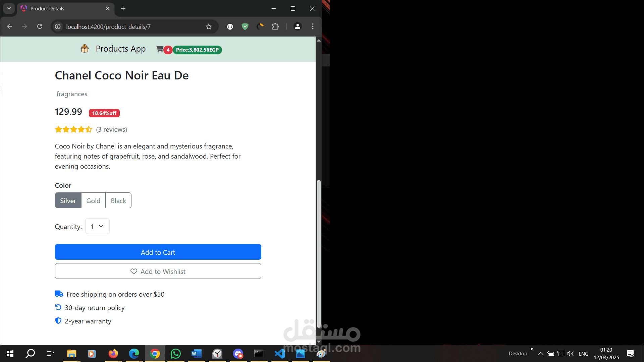644x362 pixels.
Task: Reload the product details page
Action: [40, 26]
